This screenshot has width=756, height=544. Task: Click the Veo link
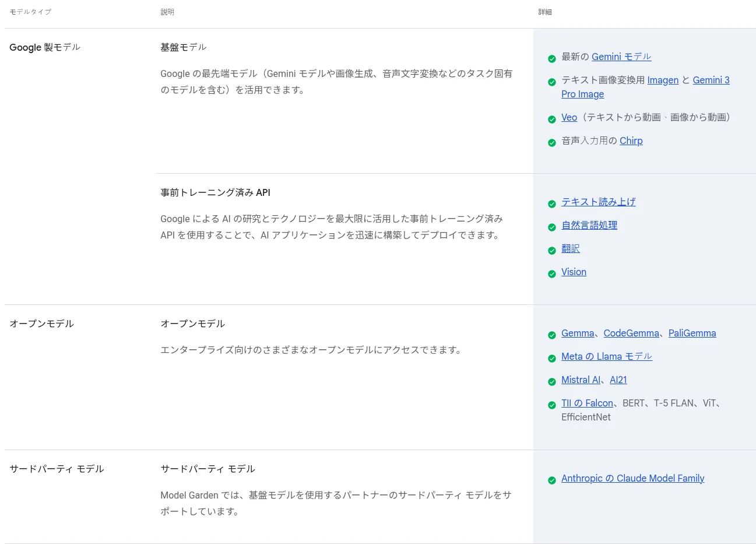(x=569, y=117)
